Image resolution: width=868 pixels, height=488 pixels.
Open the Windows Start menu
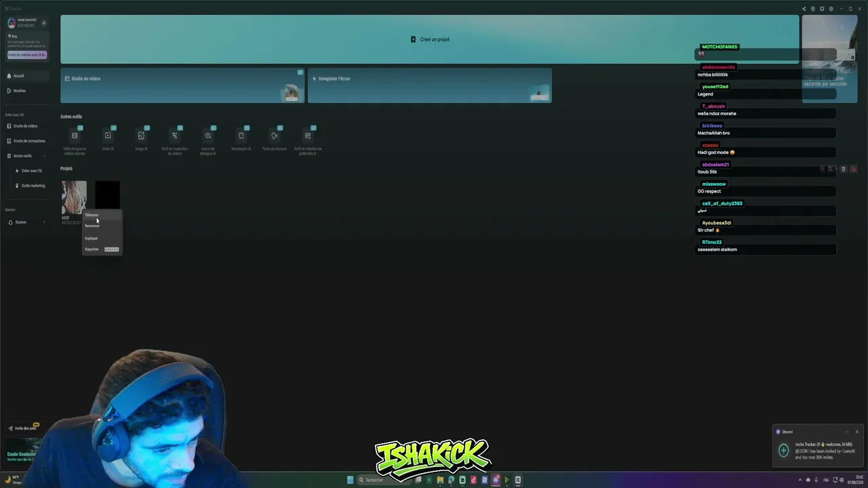coord(350,480)
